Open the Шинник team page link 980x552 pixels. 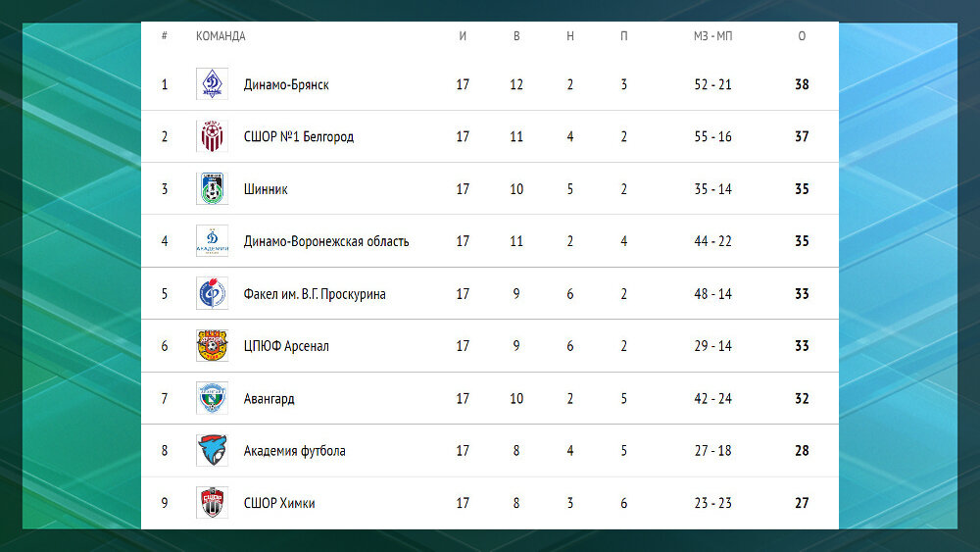pos(266,189)
